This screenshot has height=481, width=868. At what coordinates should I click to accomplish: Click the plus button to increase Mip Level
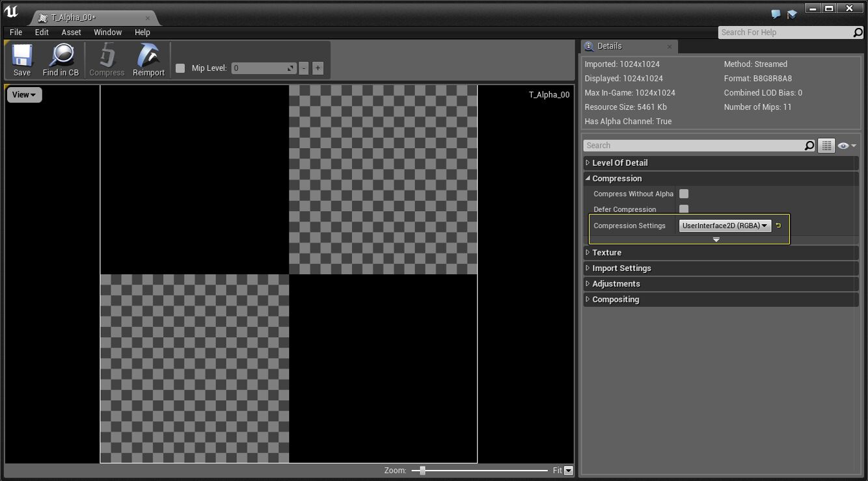pyautogui.click(x=318, y=68)
